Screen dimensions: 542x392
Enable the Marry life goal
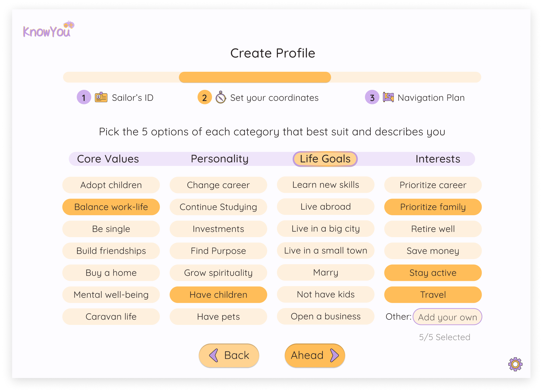tap(325, 272)
